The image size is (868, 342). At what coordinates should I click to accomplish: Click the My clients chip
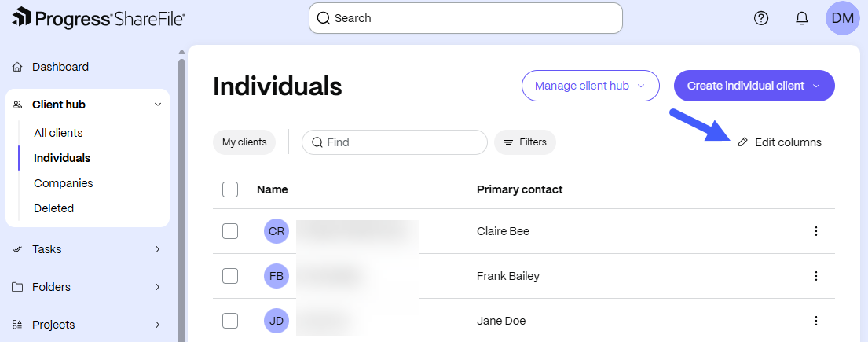coord(244,142)
